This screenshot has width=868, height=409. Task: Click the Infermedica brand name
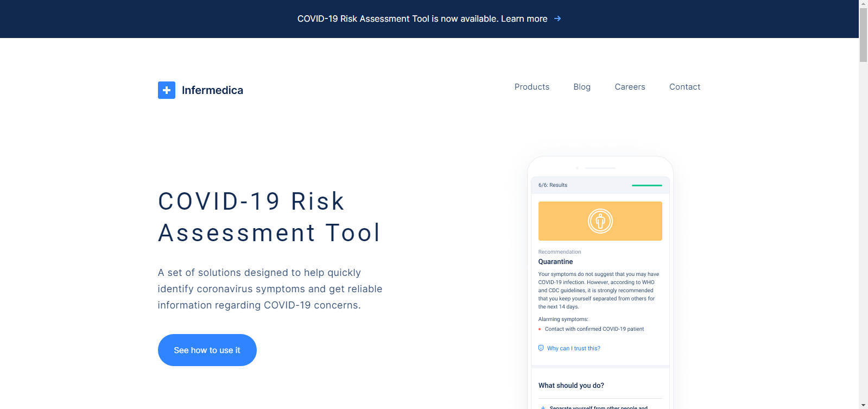212,90
